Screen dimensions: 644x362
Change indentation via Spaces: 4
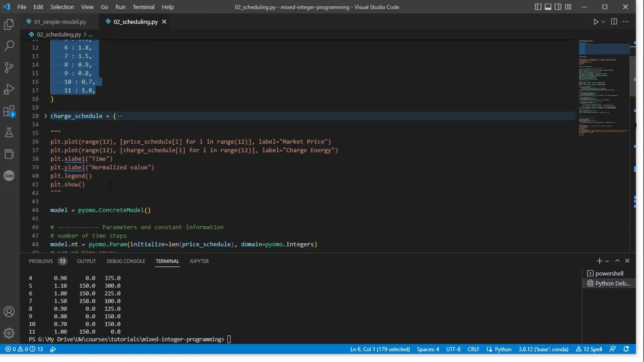click(428, 349)
